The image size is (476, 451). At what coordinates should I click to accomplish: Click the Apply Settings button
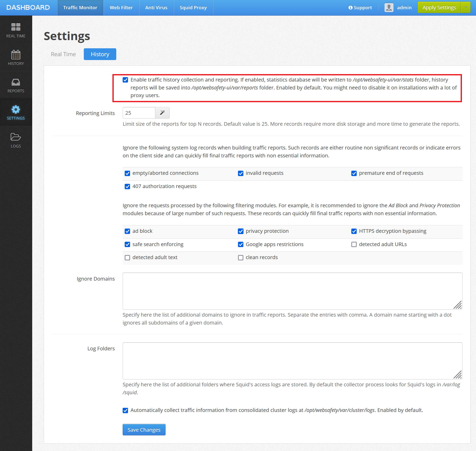439,7
